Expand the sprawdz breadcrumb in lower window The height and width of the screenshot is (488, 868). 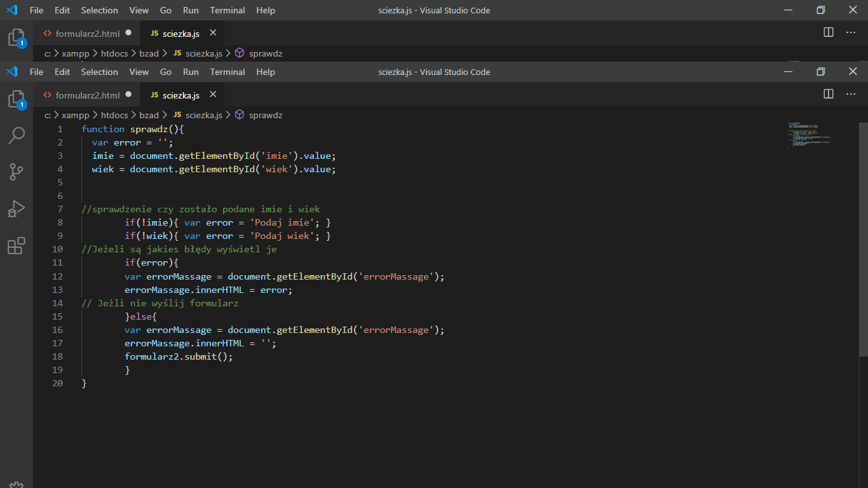click(x=265, y=115)
